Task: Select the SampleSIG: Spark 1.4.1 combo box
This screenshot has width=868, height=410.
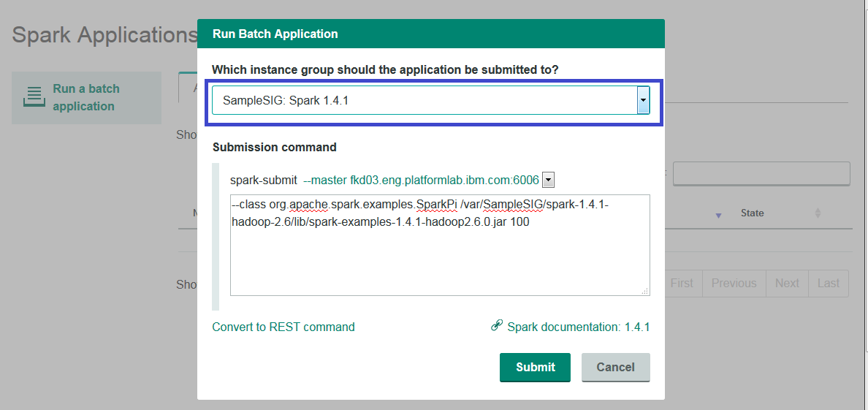Action: [430, 100]
